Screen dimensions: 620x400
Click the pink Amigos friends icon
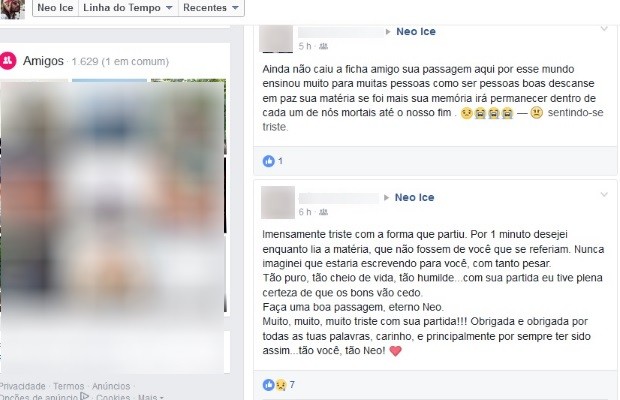coord(8,60)
